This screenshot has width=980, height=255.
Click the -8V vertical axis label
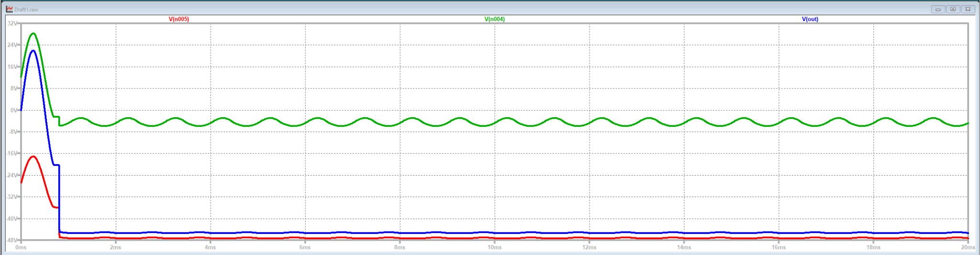[13, 132]
